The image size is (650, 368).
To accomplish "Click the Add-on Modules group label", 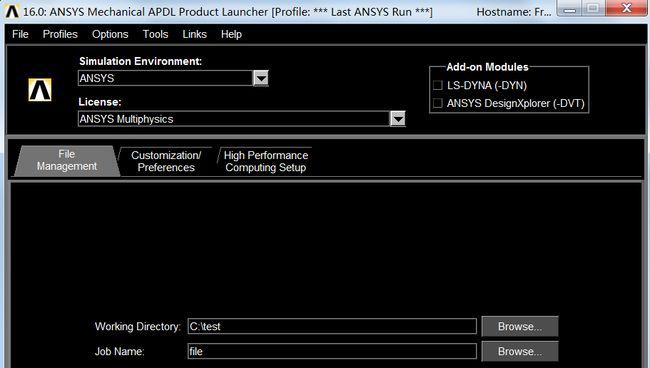I will (x=487, y=67).
